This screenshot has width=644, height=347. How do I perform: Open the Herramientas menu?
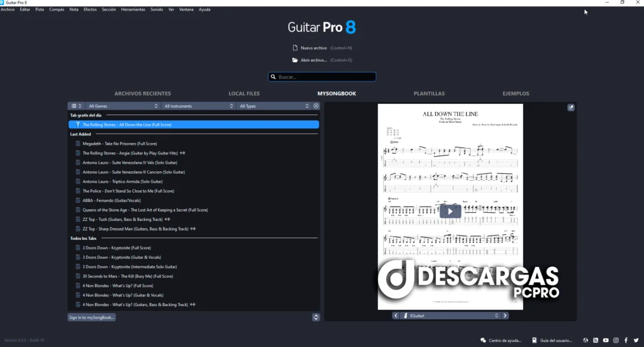click(133, 9)
